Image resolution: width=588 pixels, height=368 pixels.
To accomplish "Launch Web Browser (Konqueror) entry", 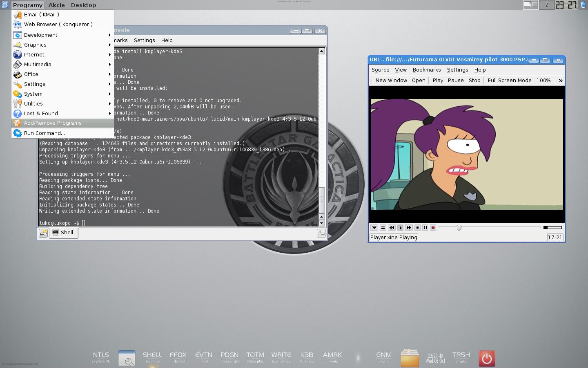I will pos(62,24).
